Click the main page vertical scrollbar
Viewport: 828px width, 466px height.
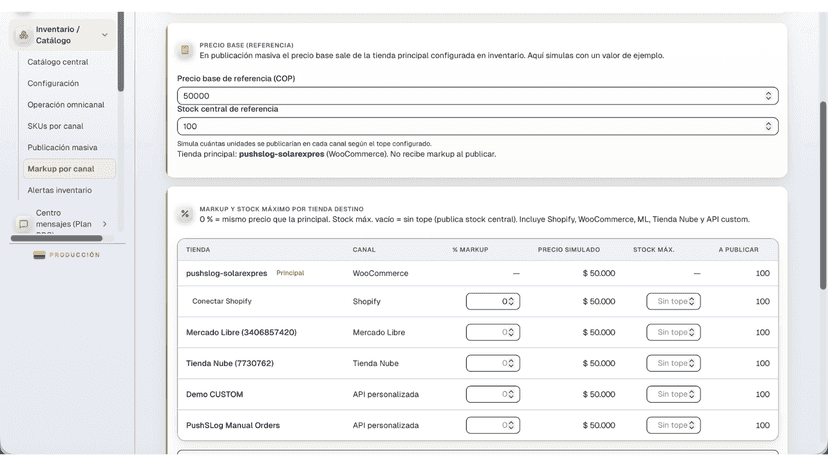[823, 195]
